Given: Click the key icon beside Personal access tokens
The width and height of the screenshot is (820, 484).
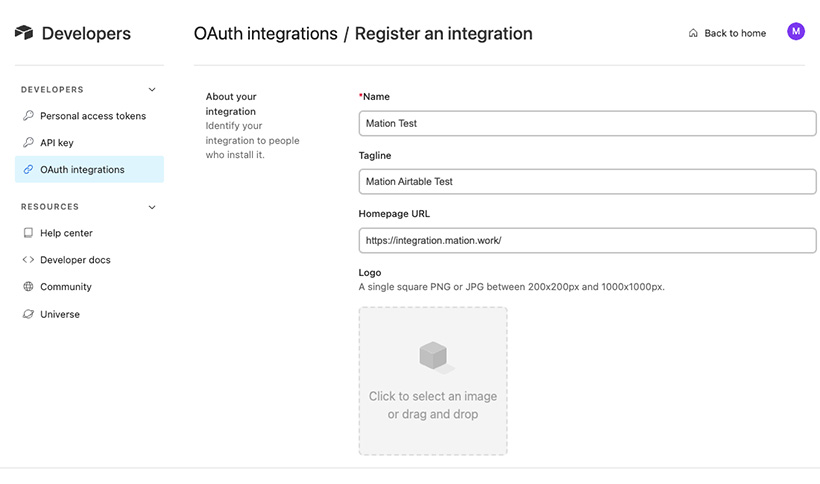Looking at the screenshot, I should (28, 116).
